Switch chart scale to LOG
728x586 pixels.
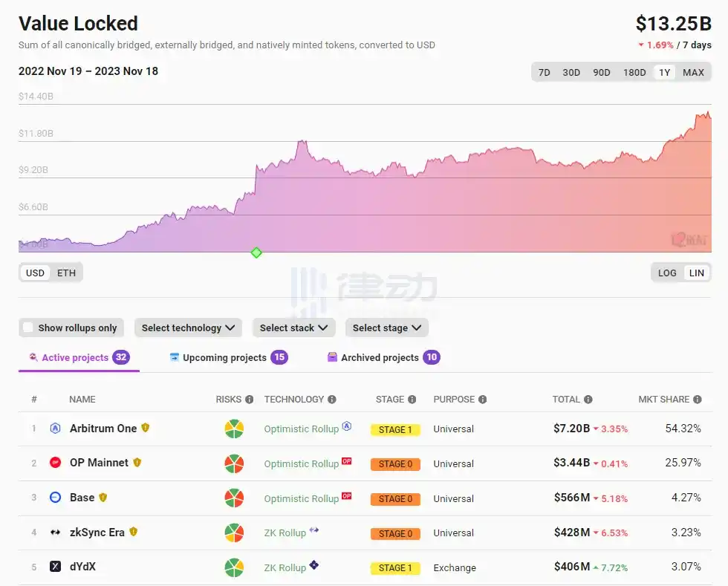(667, 273)
